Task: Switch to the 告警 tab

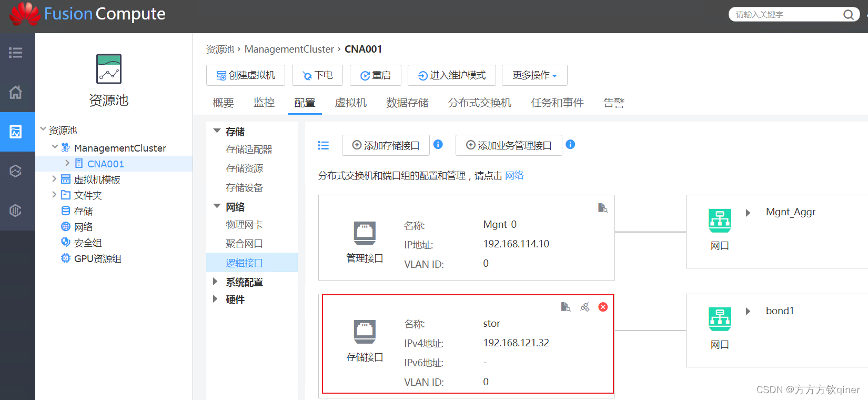Action: coord(614,103)
